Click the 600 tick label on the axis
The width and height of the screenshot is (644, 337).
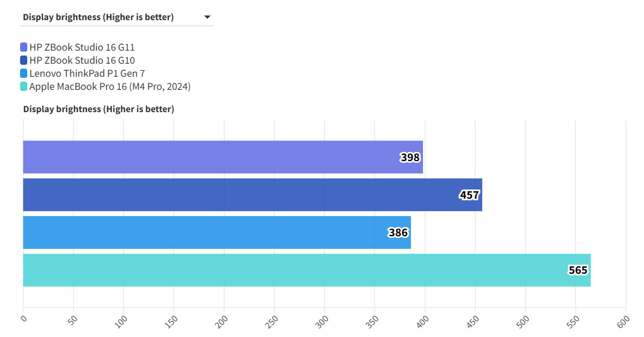[x=623, y=321]
